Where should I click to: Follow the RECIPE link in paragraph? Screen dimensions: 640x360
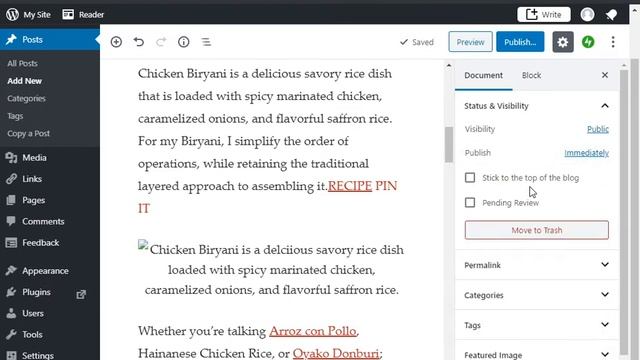(x=350, y=186)
